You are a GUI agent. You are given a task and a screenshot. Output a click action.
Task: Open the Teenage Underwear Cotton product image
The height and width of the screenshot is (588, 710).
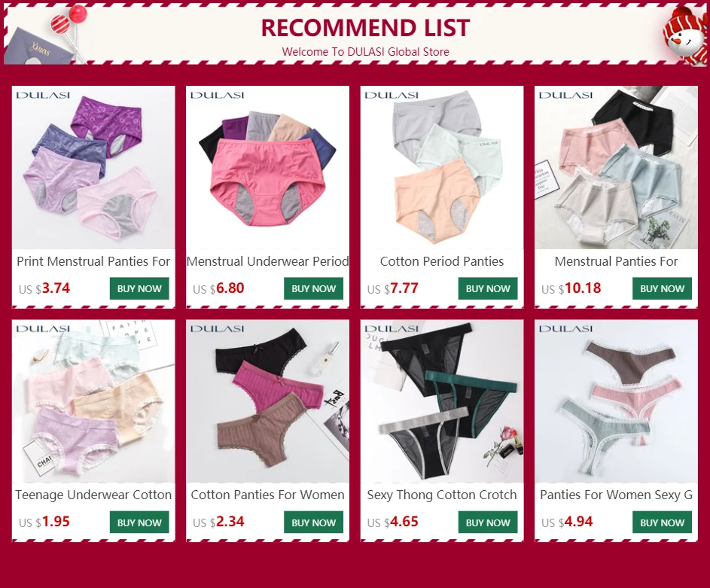93,401
